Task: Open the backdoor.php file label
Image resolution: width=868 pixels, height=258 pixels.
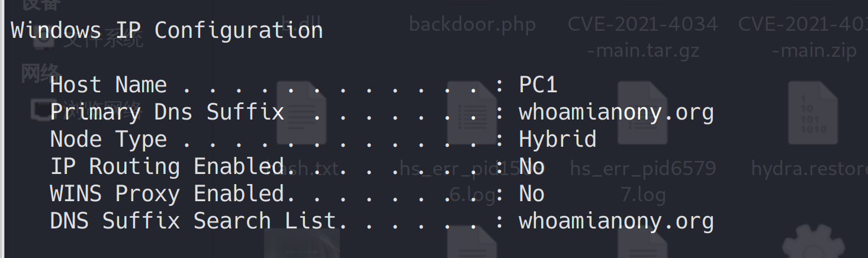Action: [x=472, y=25]
